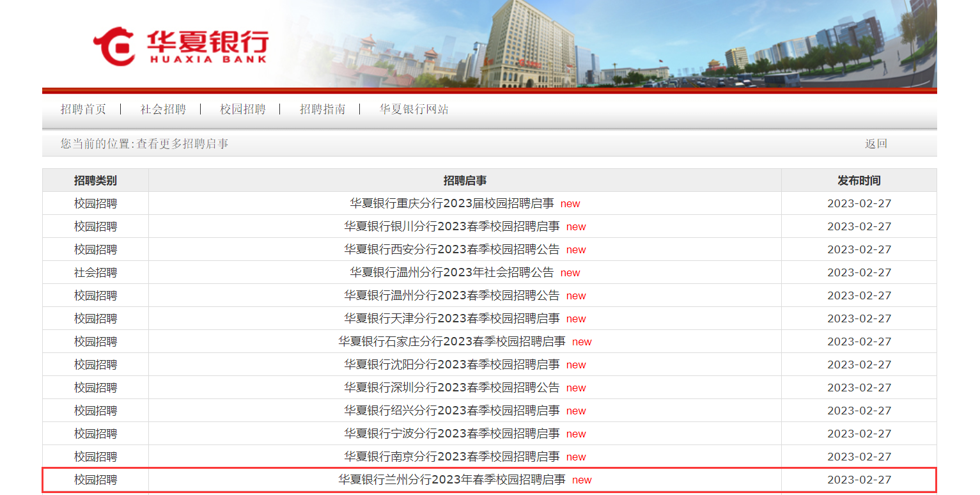
Task: Select 校园招聘 in navigation bar
Action: pos(243,109)
